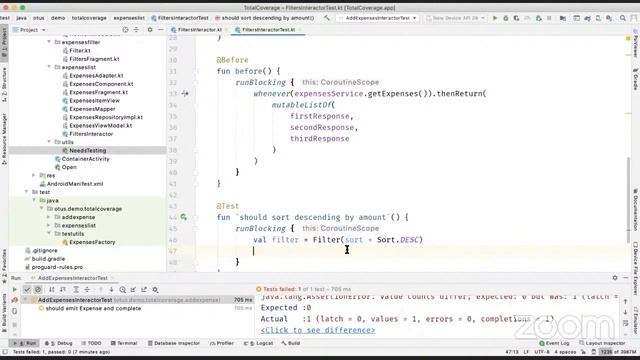Image resolution: width=640 pixels, height=360 pixels.
Task: Open the Terminal tool window tab
Action: pyautogui.click(x=124, y=343)
